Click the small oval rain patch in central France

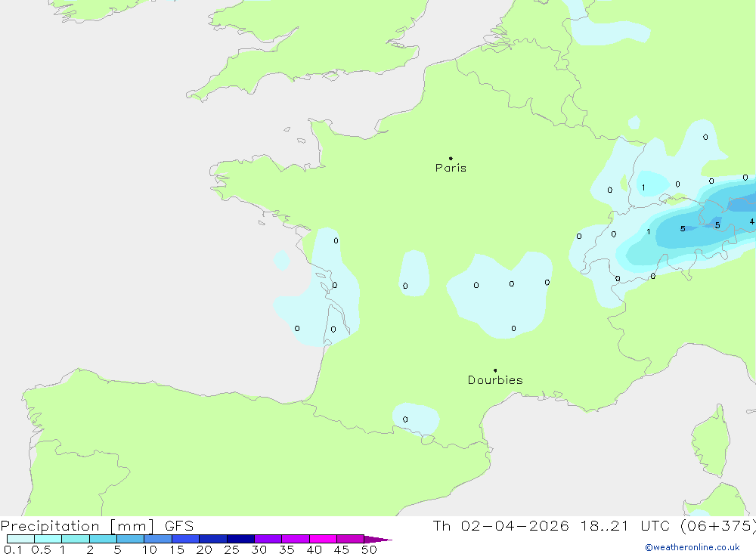click(x=414, y=272)
